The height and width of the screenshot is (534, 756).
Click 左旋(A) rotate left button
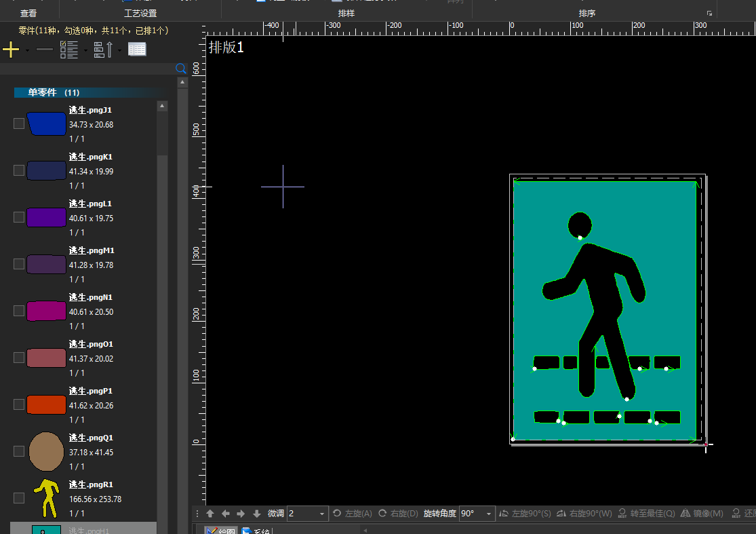pos(353,513)
